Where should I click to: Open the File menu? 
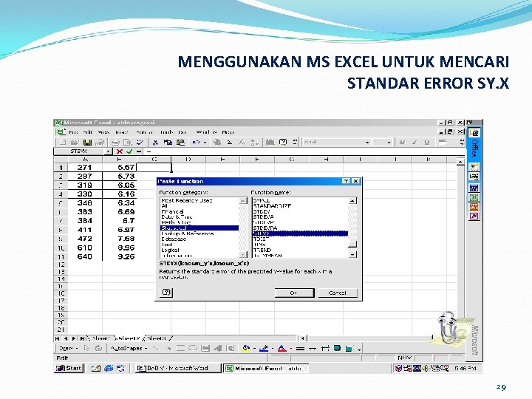tap(73, 132)
